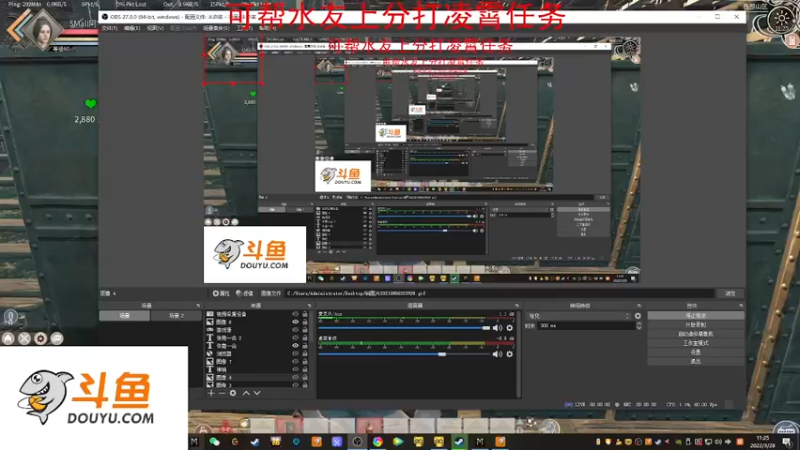Viewport: 800px width, 450px height.
Task: Undock the Audio Mixer panel with its header icon
Action: click(517, 306)
